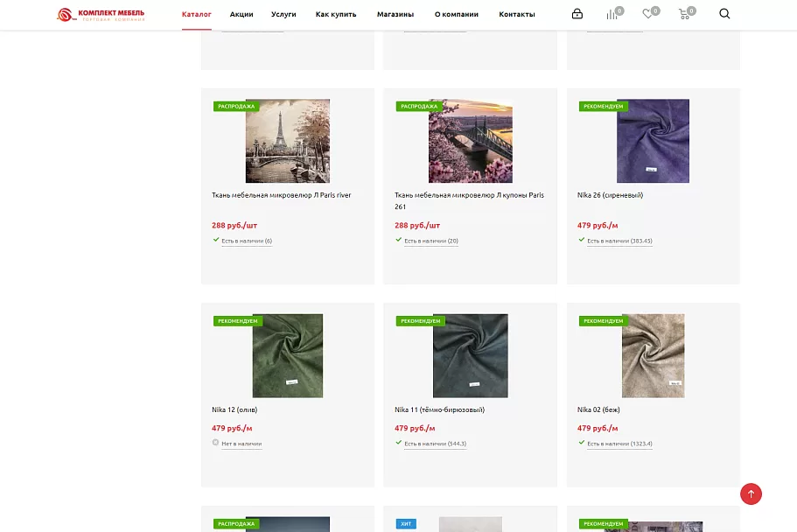Open the shopping cart icon
Image resolution: width=797 pixels, height=532 pixels.
point(685,14)
